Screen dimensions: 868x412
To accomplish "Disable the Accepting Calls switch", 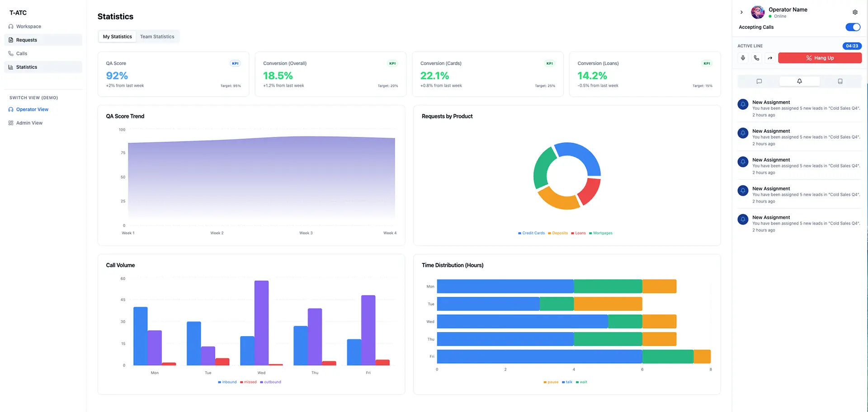I will [853, 27].
